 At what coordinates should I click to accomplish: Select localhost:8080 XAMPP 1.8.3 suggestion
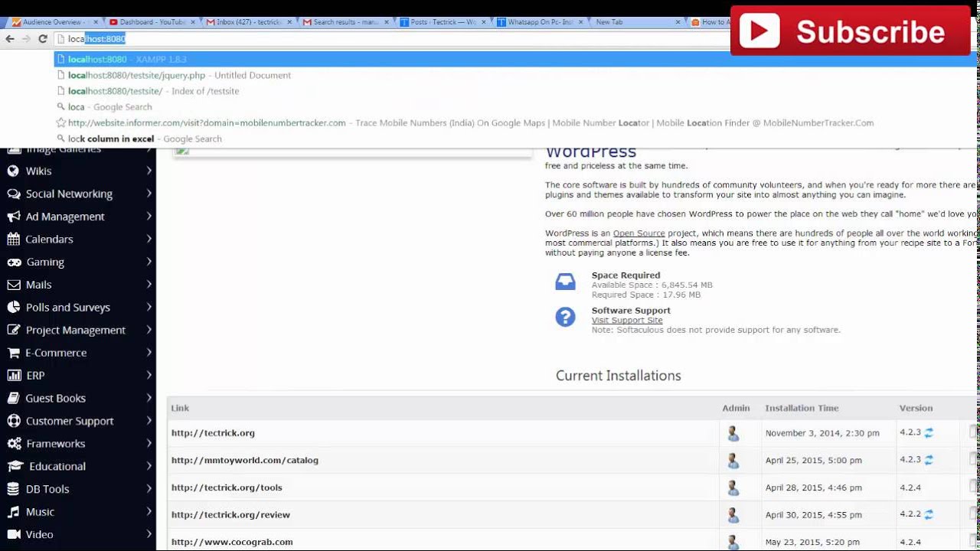tap(515, 59)
